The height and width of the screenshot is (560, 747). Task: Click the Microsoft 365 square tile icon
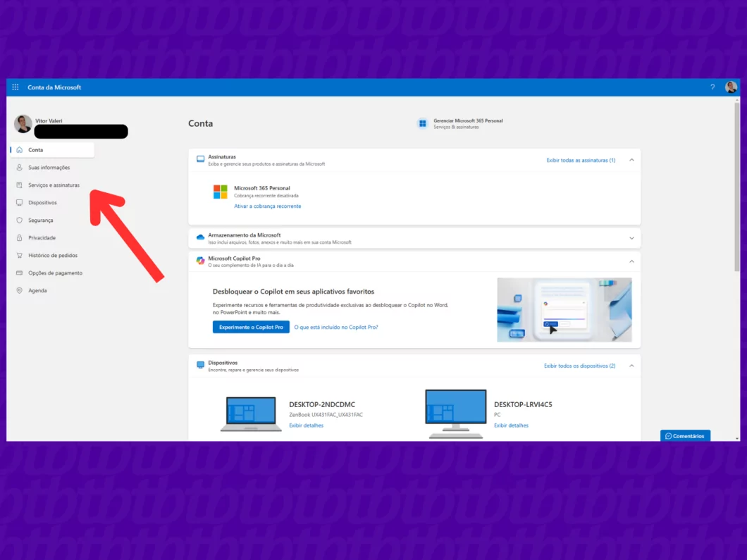[422, 124]
